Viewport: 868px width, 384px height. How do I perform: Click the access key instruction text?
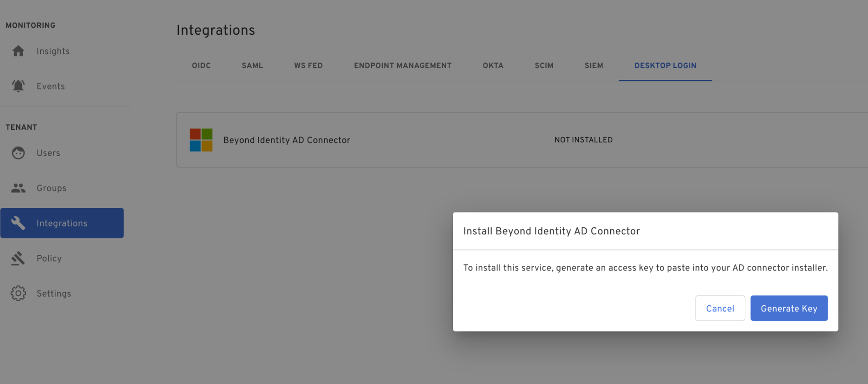click(645, 268)
